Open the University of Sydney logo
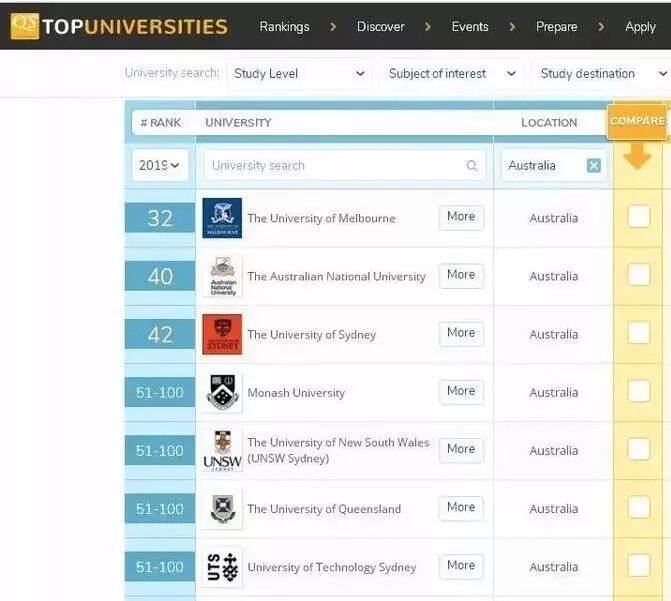The height and width of the screenshot is (601, 671). tap(222, 334)
